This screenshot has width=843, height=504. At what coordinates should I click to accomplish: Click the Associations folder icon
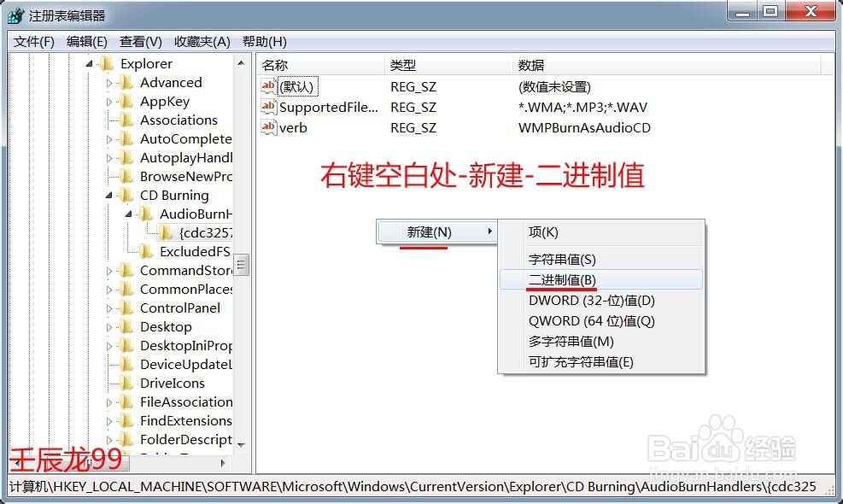(x=126, y=120)
